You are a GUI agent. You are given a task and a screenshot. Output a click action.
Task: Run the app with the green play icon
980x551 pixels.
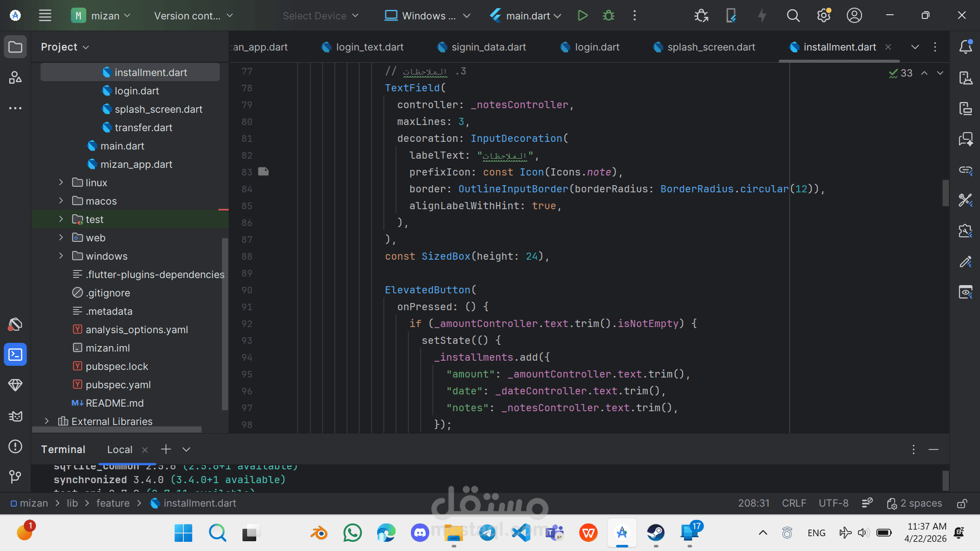[582, 15]
